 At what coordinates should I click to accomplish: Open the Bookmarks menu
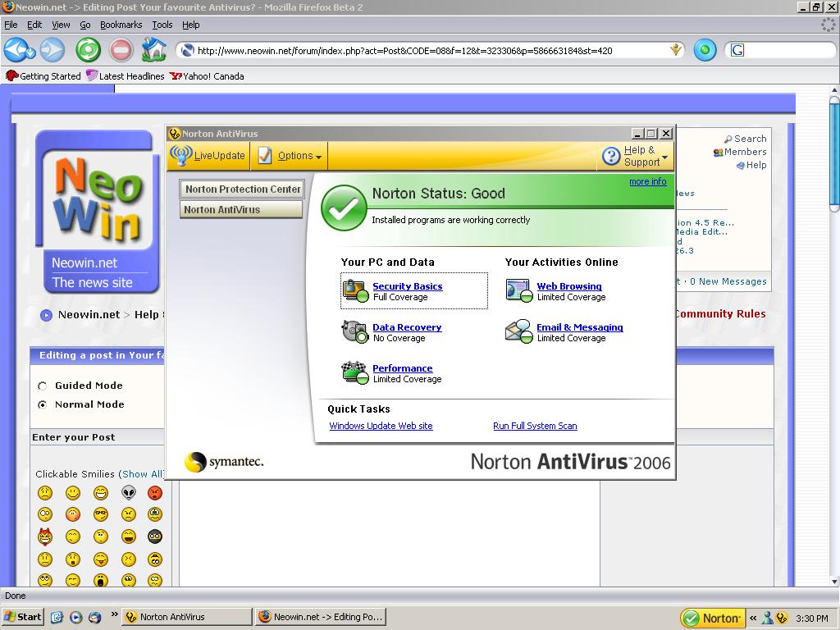point(121,25)
